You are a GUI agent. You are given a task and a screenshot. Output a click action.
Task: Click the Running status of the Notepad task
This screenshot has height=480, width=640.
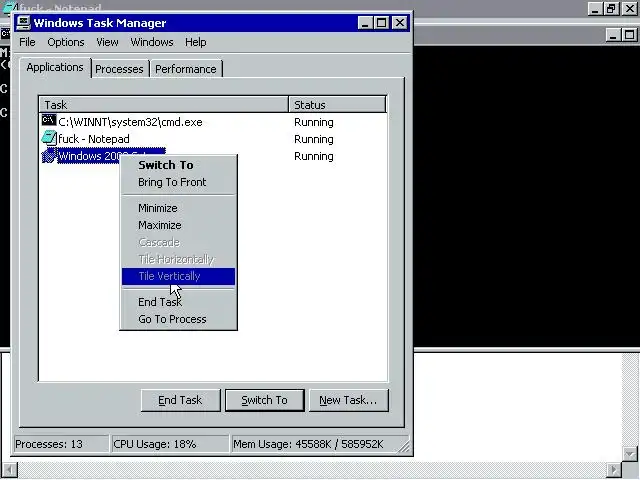(313, 139)
